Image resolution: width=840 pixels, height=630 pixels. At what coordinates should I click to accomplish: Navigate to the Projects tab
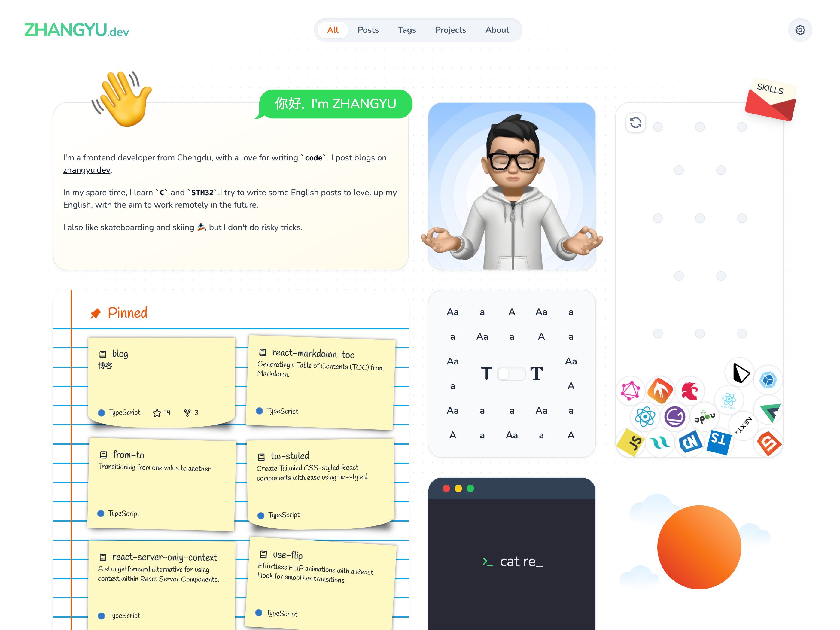pos(450,30)
